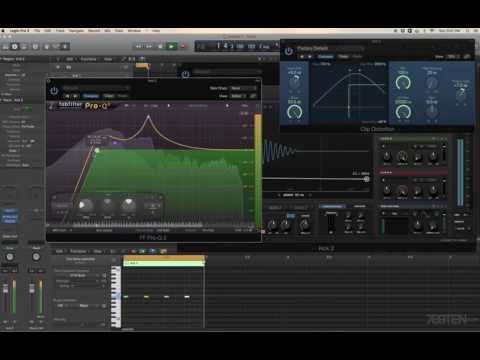Click the peak of the Pro-Q 2 EQ curve

pyautogui.click(x=148, y=116)
